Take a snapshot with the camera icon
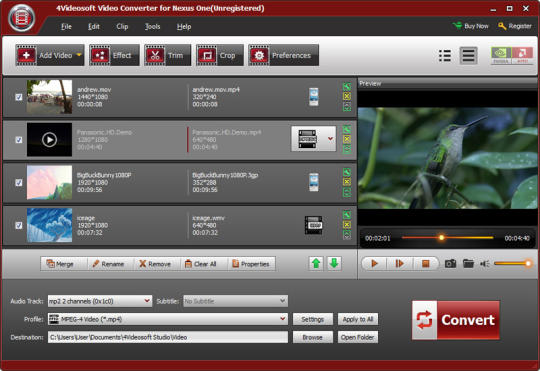The width and height of the screenshot is (540, 371). [450, 264]
